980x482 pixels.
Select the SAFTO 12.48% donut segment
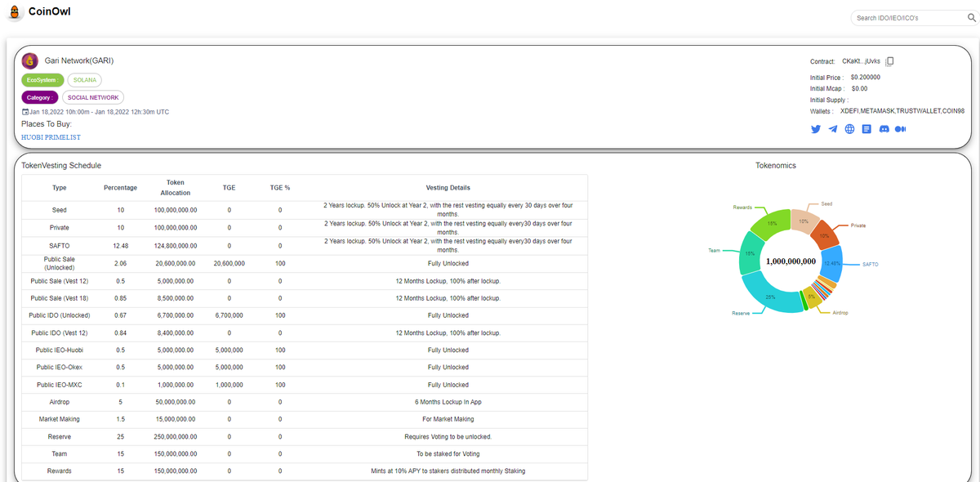point(831,262)
